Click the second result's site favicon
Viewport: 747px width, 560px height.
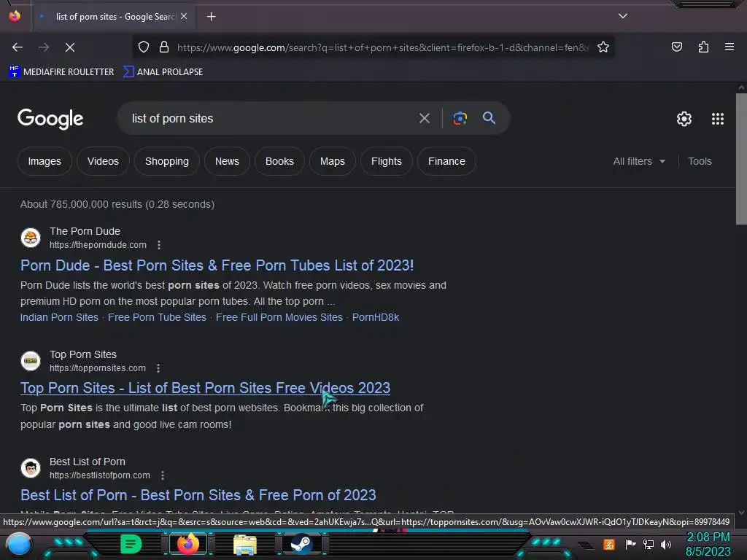click(x=31, y=361)
